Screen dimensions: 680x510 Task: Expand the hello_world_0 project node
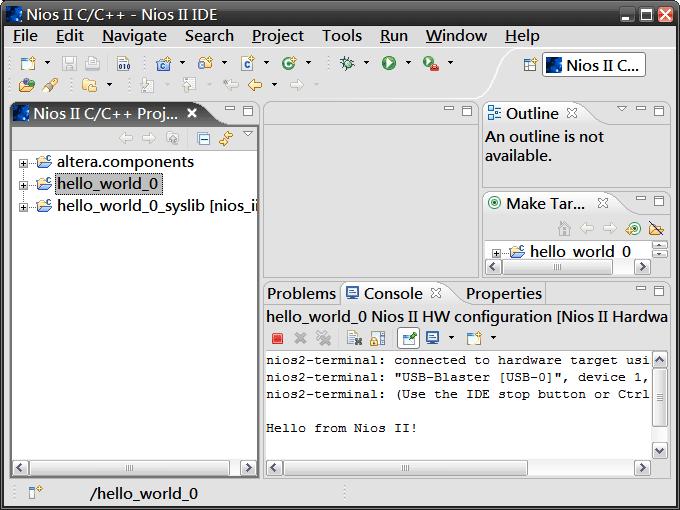[23, 185]
